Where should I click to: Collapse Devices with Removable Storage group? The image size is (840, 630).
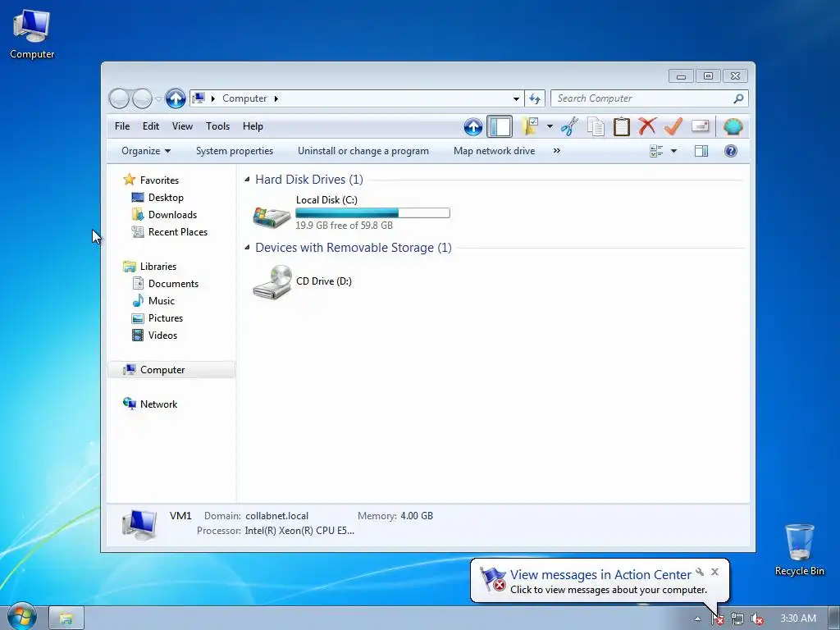(247, 248)
